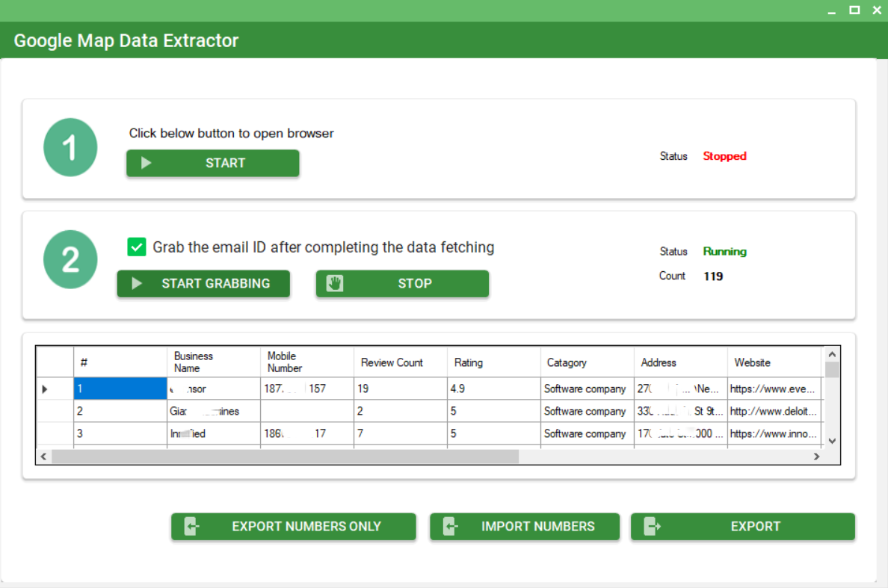The height and width of the screenshot is (588, 888).
Task: Click the EXPORT NUMBERS ONLY arrow icon
Action: point(192,527)
